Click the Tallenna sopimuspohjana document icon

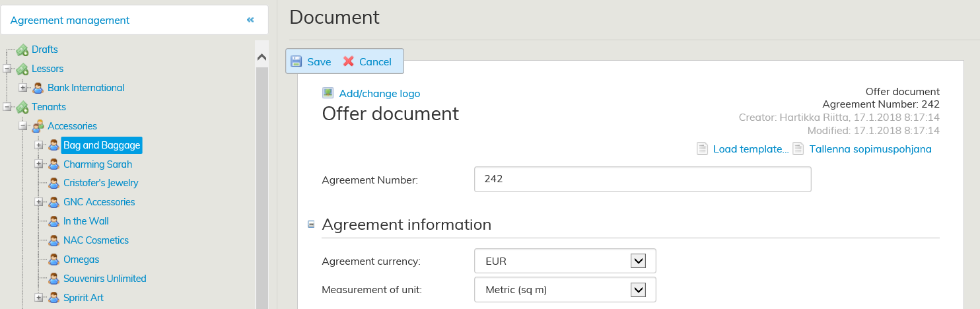click(798, 149)
